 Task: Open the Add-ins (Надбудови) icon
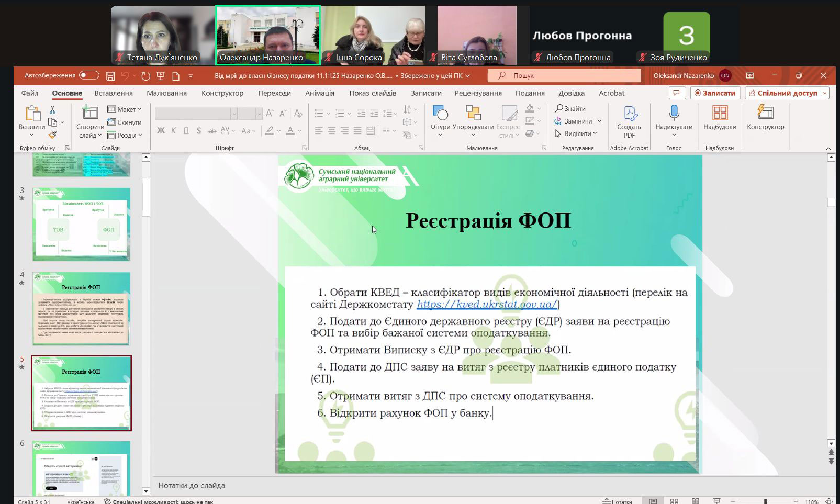720,118
